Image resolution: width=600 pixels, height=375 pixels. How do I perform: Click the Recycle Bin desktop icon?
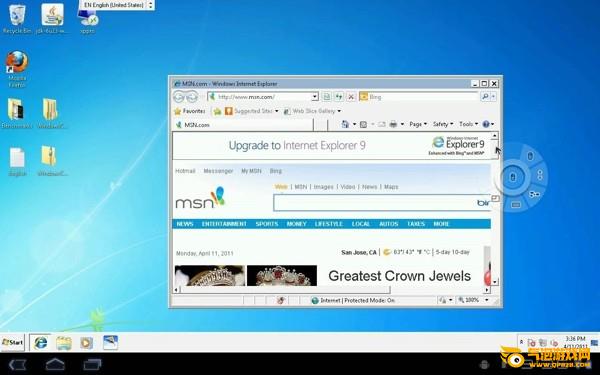(16, 18)
